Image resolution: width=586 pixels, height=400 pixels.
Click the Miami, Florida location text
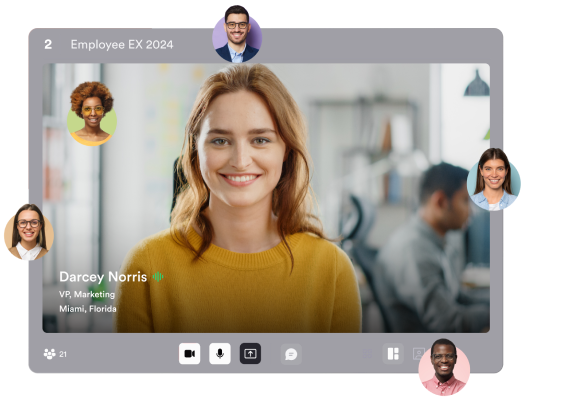click(88, 309)
